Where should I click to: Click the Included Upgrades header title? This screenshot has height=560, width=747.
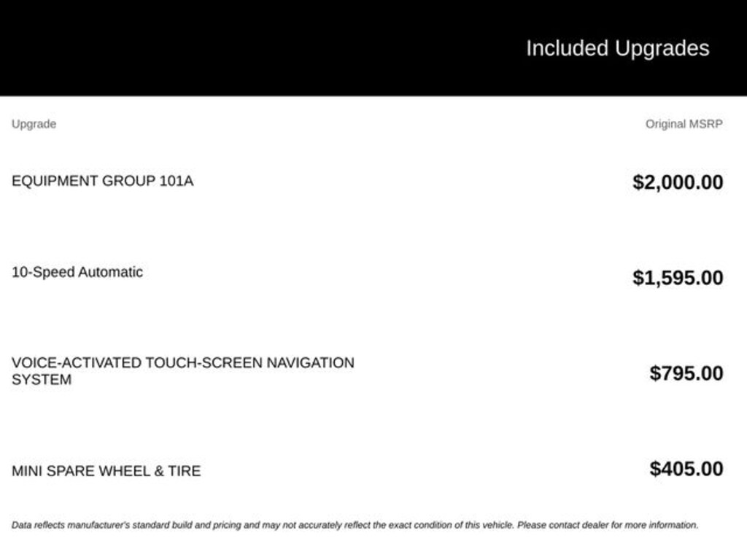(618, 49)
